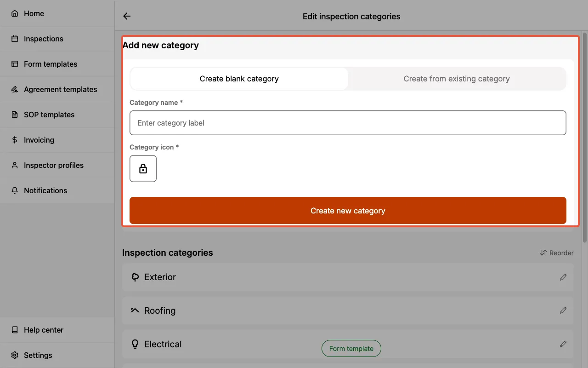Click the Form templates grid icon
Screen dimensions: 588x368
point(14,64)
